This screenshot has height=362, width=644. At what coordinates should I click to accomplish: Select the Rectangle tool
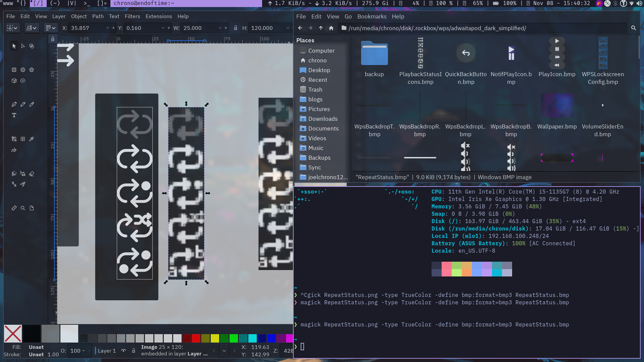(14, 70)
